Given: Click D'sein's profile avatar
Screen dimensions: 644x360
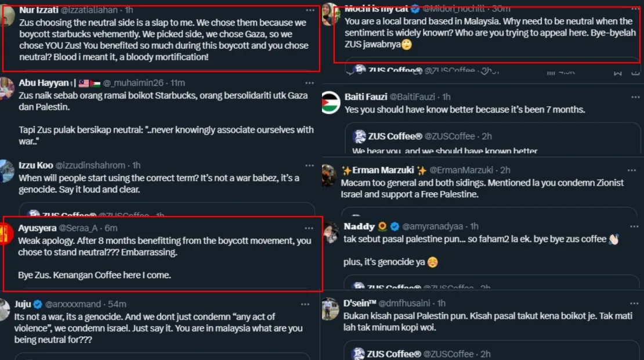Looking at the screenshot, I should 330,309.
